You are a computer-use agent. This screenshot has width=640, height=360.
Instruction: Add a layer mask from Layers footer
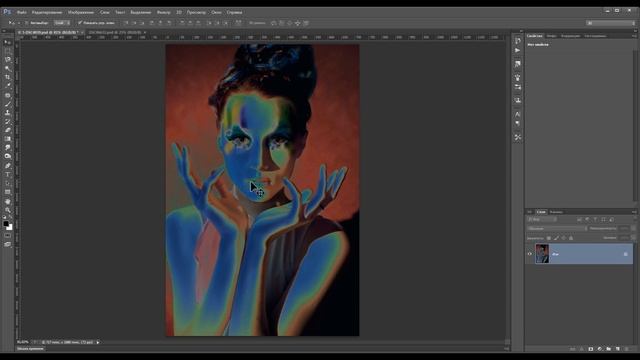click(x=591, y=349)
